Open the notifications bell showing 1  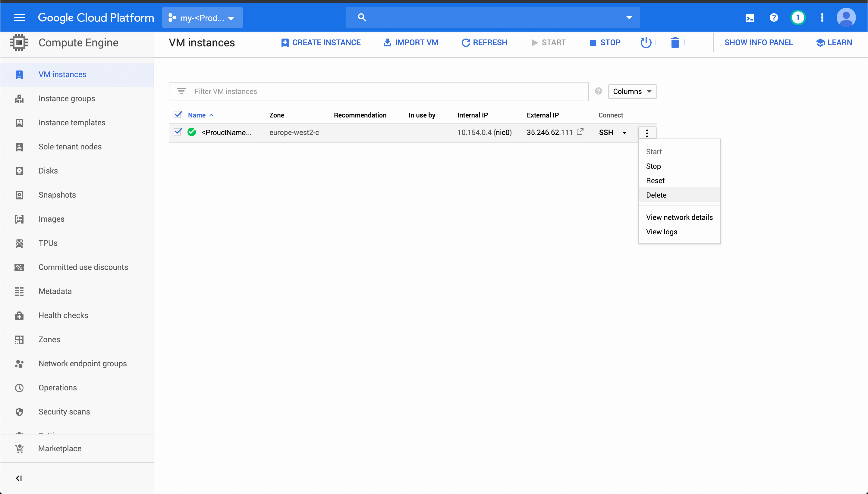click(798, 17)
